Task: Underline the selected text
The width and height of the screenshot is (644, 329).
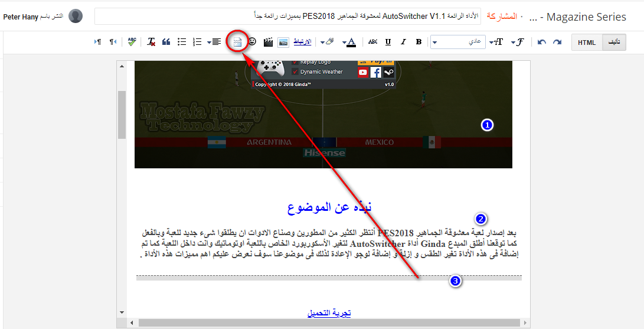Action: [388, 42]
